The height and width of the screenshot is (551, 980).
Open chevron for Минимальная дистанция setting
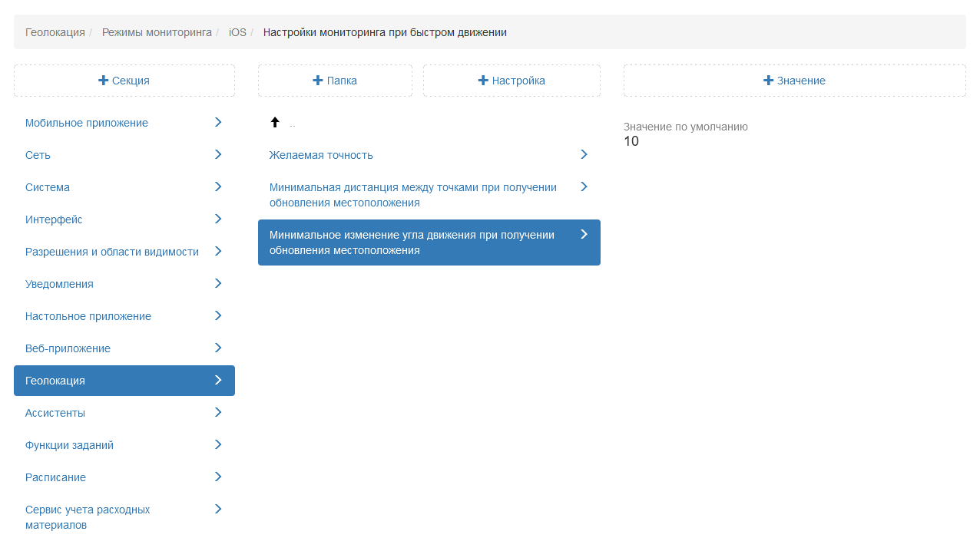[584, 187]
